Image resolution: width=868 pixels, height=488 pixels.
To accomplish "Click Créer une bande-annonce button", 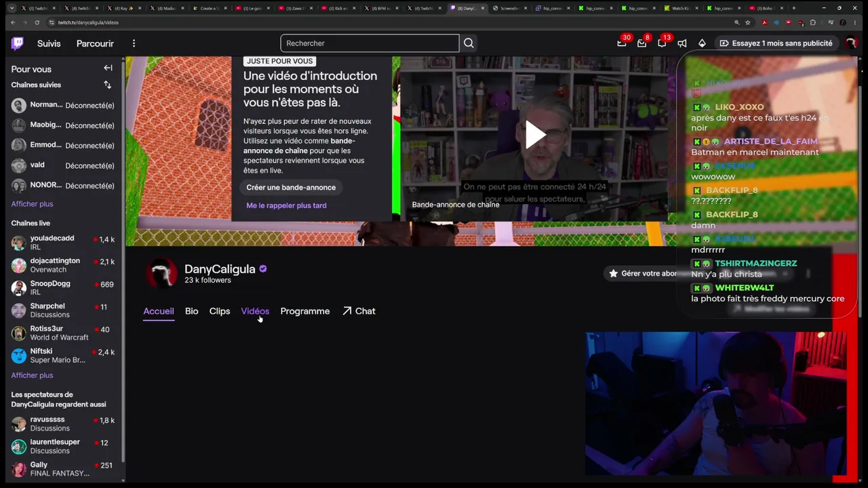I will [x=291, y=188].
